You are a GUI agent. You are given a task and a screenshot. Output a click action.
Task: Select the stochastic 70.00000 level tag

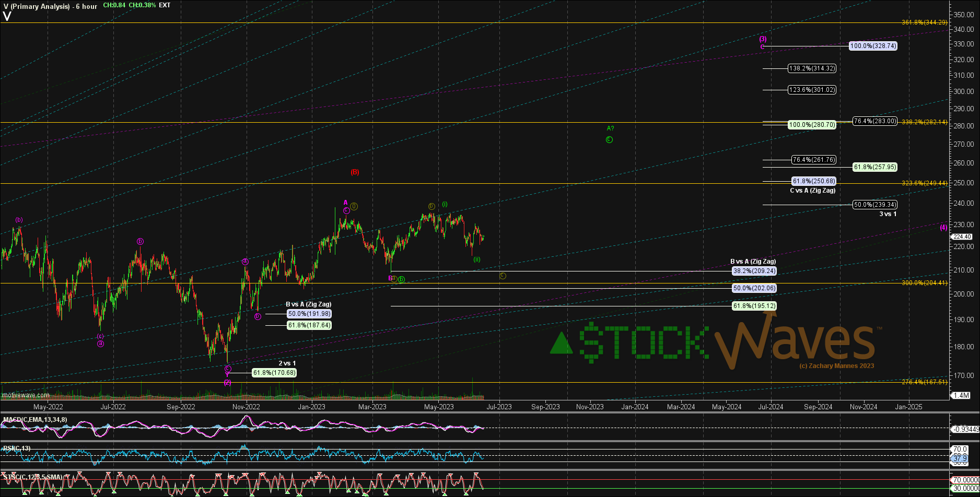tap(965, 479)
